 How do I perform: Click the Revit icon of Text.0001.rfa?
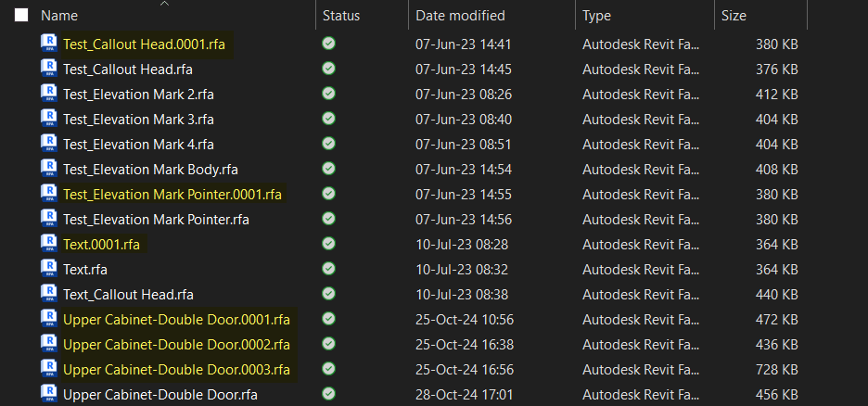(x=49, y=244)
